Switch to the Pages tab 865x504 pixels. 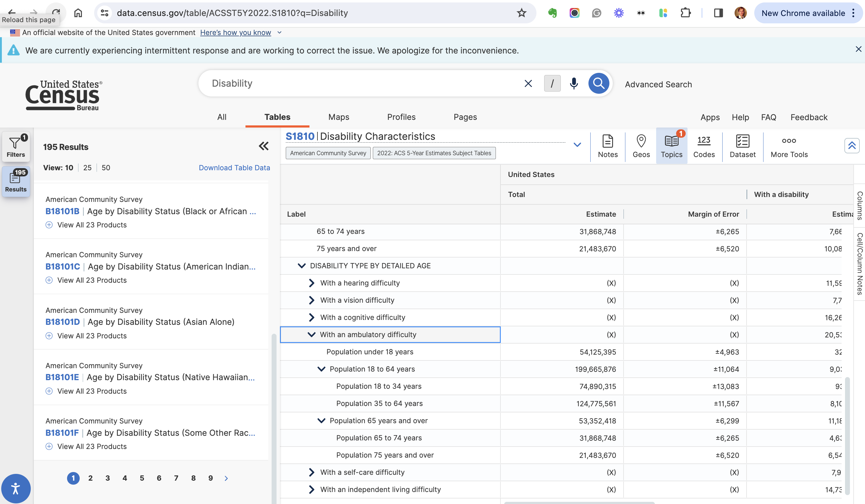(x=465, y=117)
